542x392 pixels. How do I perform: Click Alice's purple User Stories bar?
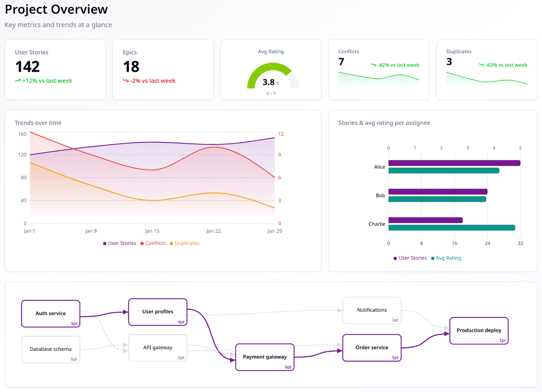pos(454,163)
